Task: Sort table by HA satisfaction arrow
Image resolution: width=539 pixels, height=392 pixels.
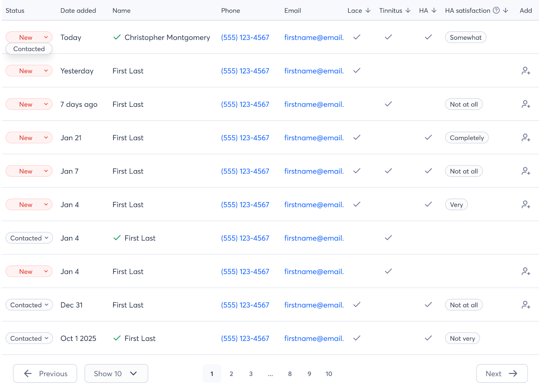Action: click(x=506, y=10)
